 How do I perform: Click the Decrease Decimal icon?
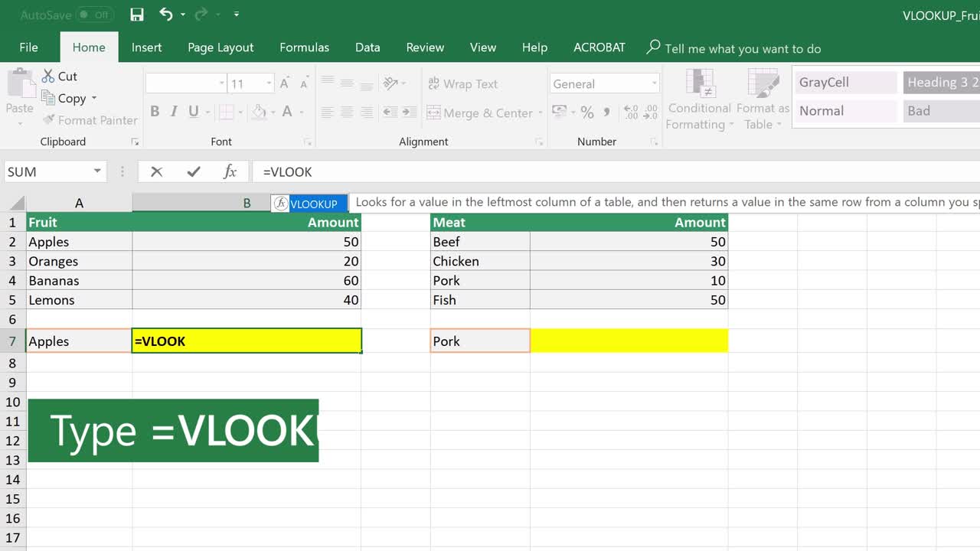click(652, 112)
